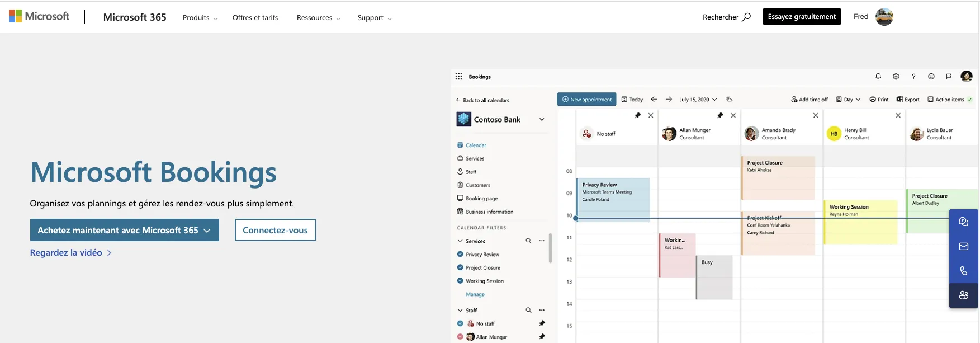The height and width of the screenshot is (343, 980).
Task: Toggle pin for No staff filter
Action: point(542,323)
